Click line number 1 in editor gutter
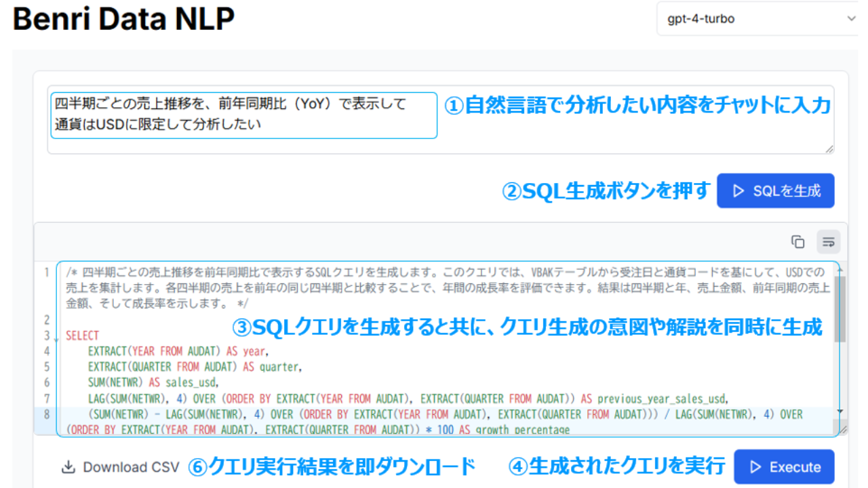 (x=47, y=273)
